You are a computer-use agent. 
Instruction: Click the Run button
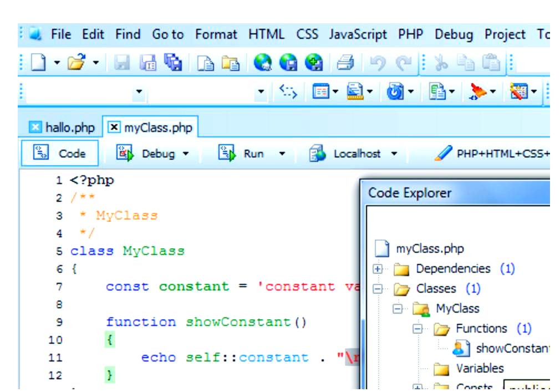point(241,154)
